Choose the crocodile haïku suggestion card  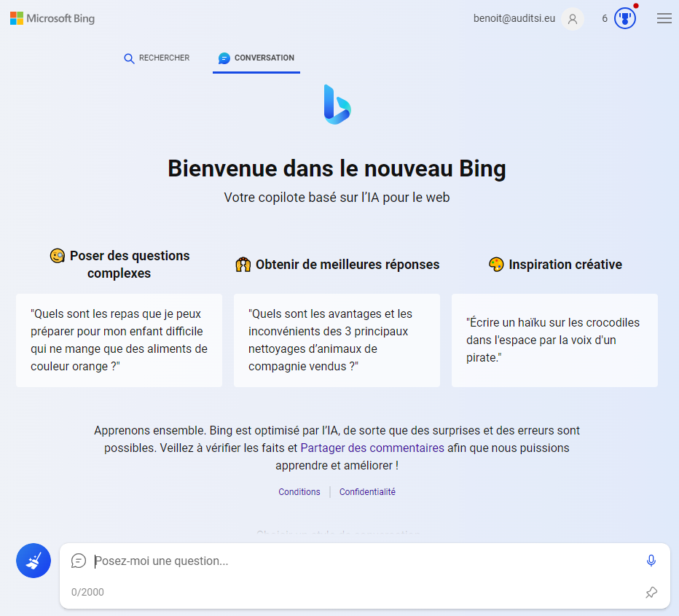click(554, 340)
